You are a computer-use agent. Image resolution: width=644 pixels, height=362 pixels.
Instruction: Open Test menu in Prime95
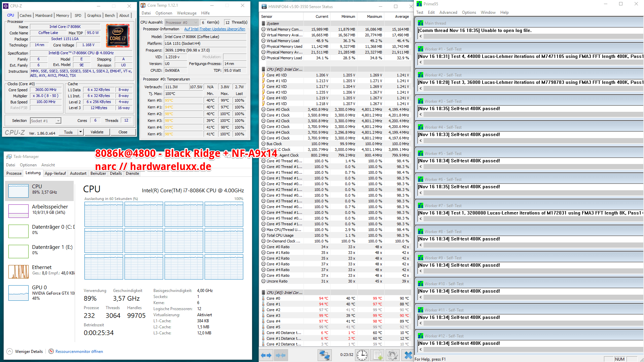coord(420,12)
